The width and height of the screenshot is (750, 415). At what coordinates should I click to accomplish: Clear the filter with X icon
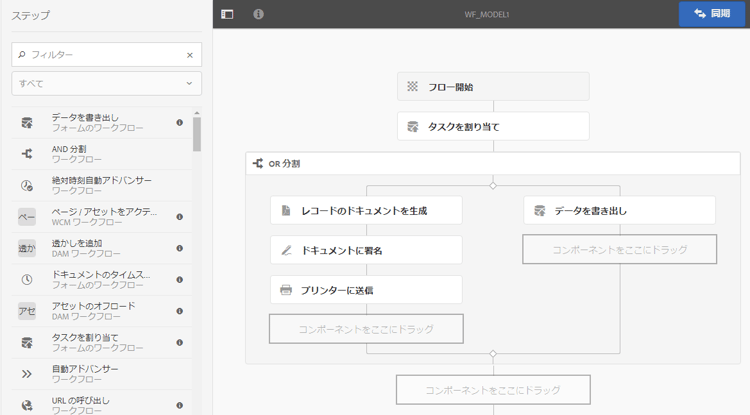(190, 55)
